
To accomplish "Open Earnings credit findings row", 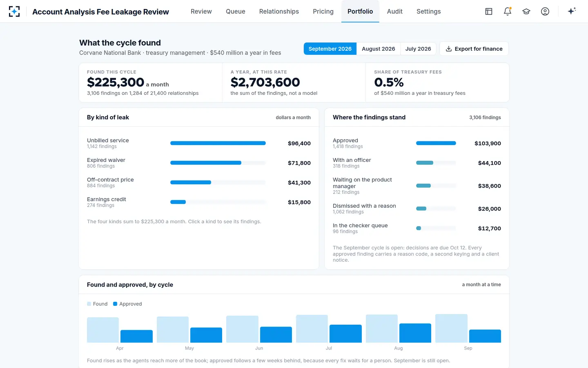I will pos(199,202).
